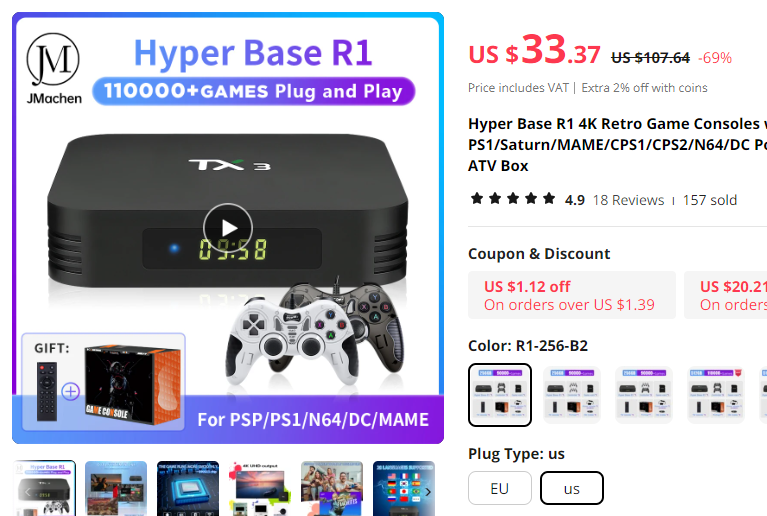Open the game running chip thumbnail

point(188,488)
